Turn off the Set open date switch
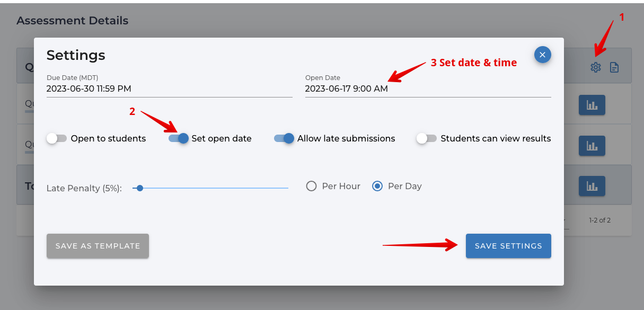The width and height of the screenshot is (644, 310). pyautogui.click(x=179, y=138)
